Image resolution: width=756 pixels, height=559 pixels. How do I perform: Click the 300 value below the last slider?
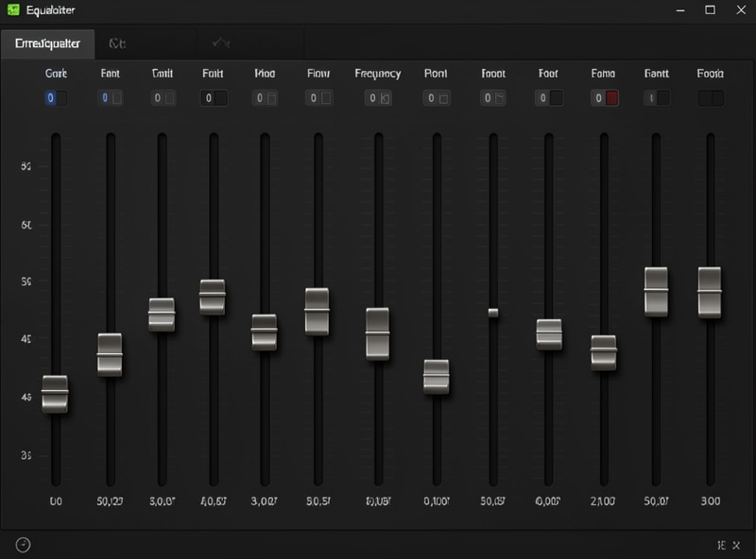(x=711, y=501)
